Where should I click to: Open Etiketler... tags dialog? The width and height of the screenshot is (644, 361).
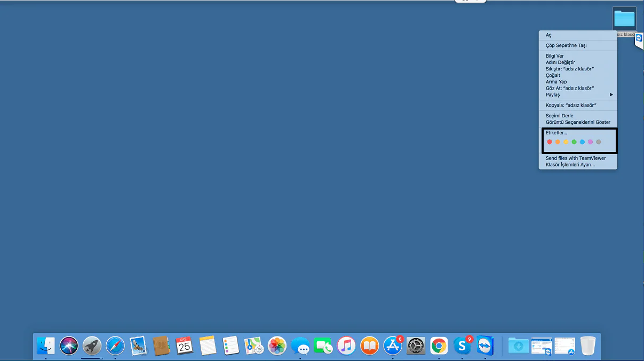(x=556, y=133)
